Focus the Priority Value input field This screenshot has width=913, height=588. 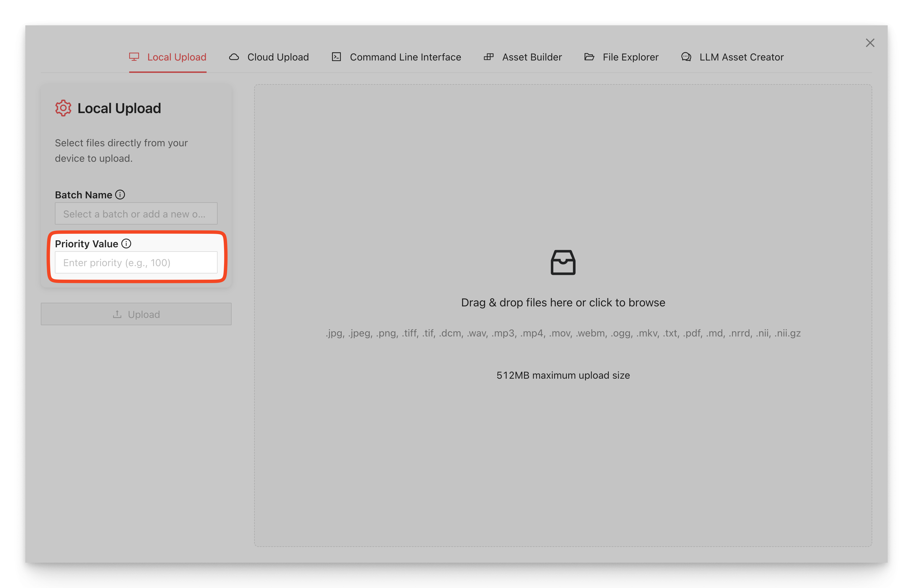coord(136,263)
